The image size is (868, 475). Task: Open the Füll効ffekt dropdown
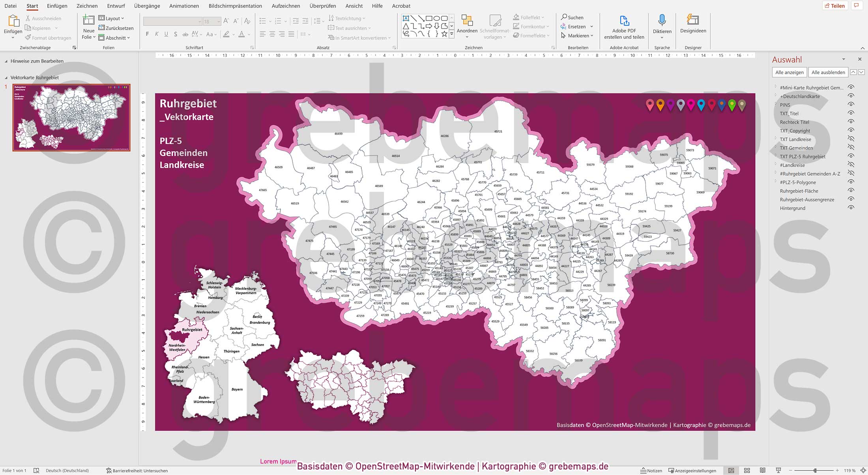tap(542, 17)
